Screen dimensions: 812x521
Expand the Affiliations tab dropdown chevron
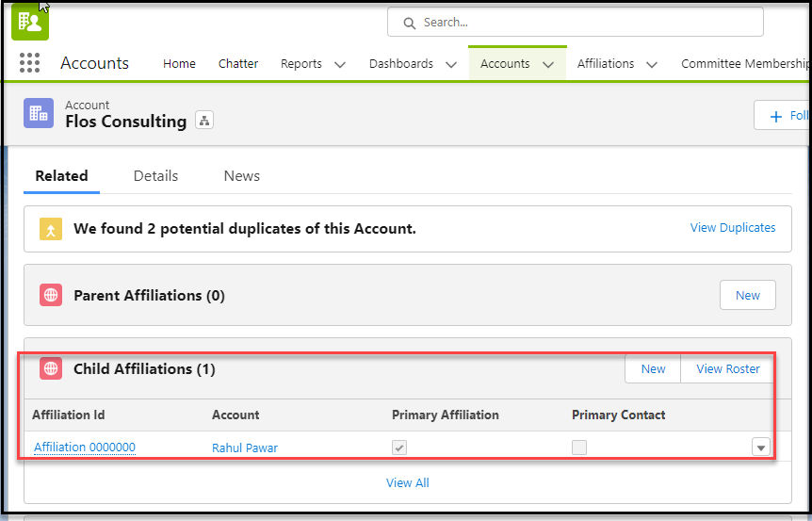[652, 64]
